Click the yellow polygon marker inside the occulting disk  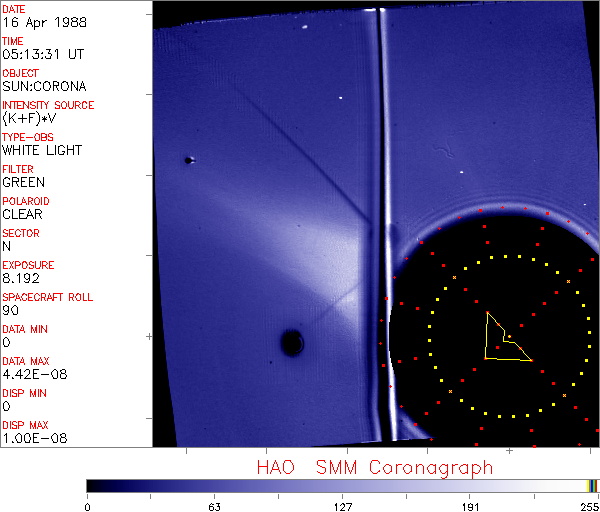503,340
